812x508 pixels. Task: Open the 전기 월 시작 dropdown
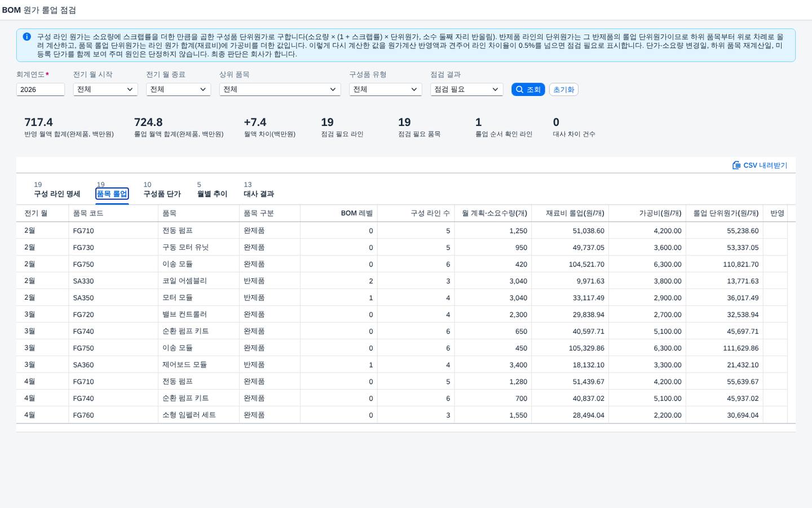(105, 89)
